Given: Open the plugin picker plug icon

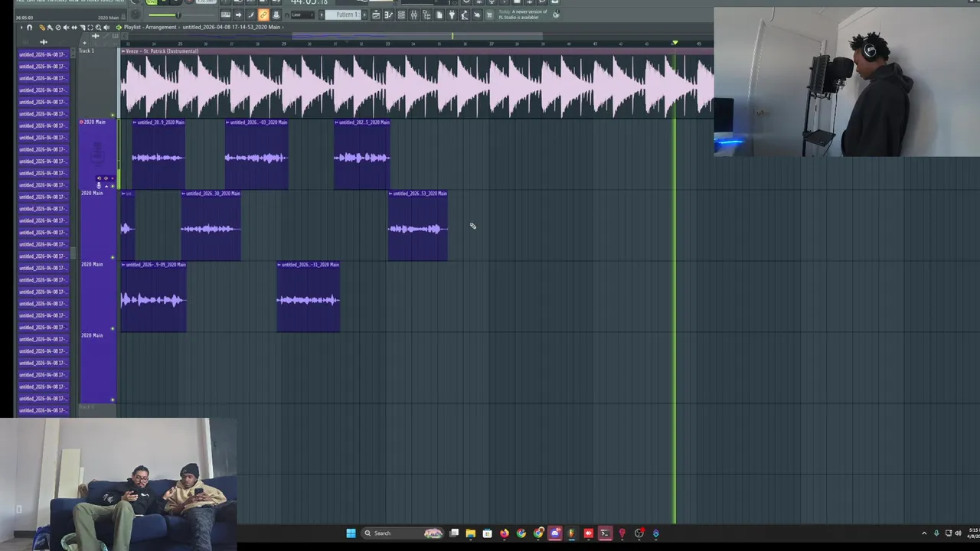Looking at the screenshot, I should [452, 15].
